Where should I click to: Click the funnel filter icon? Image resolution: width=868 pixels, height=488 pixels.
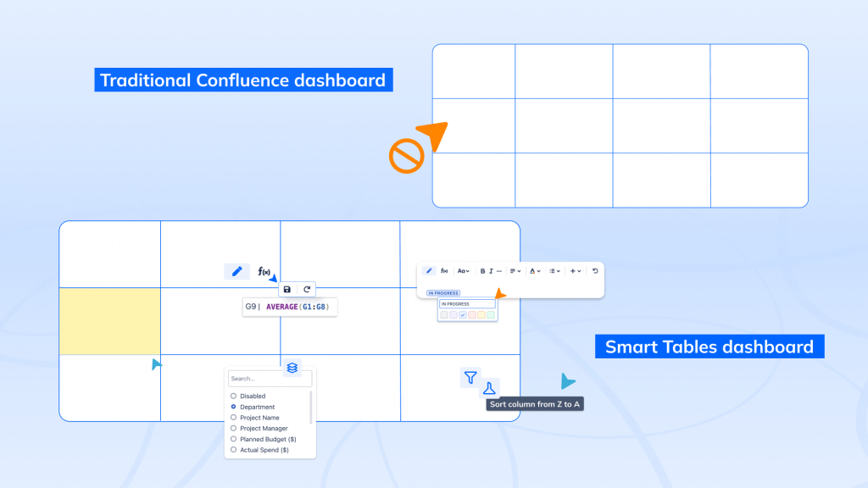(470, 377)
